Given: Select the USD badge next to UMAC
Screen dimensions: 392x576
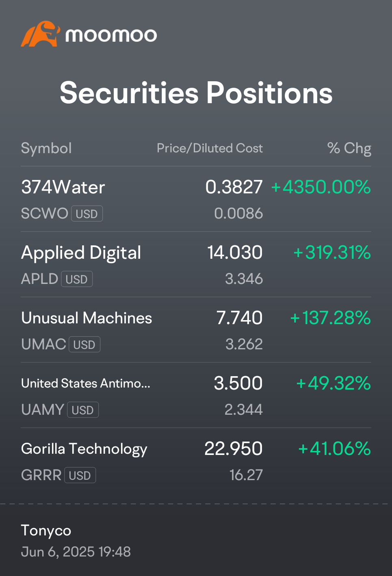Looking at the screenshot, I should (x=84, y=344).
